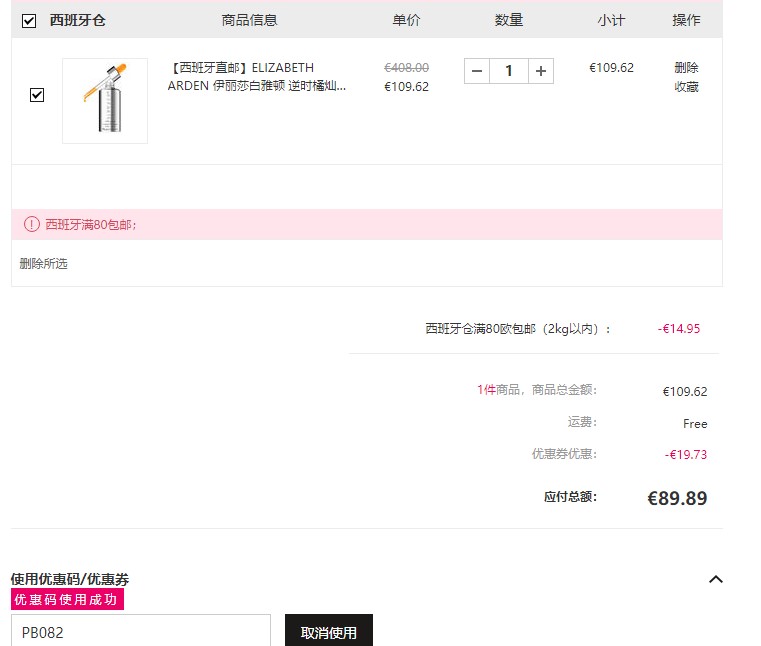Click the 优惠码使用成功 success label

[67, 599]
